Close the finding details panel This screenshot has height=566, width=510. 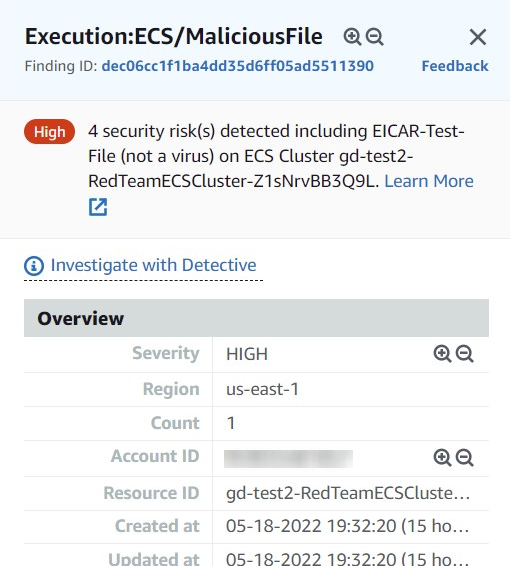click(478, 37)
